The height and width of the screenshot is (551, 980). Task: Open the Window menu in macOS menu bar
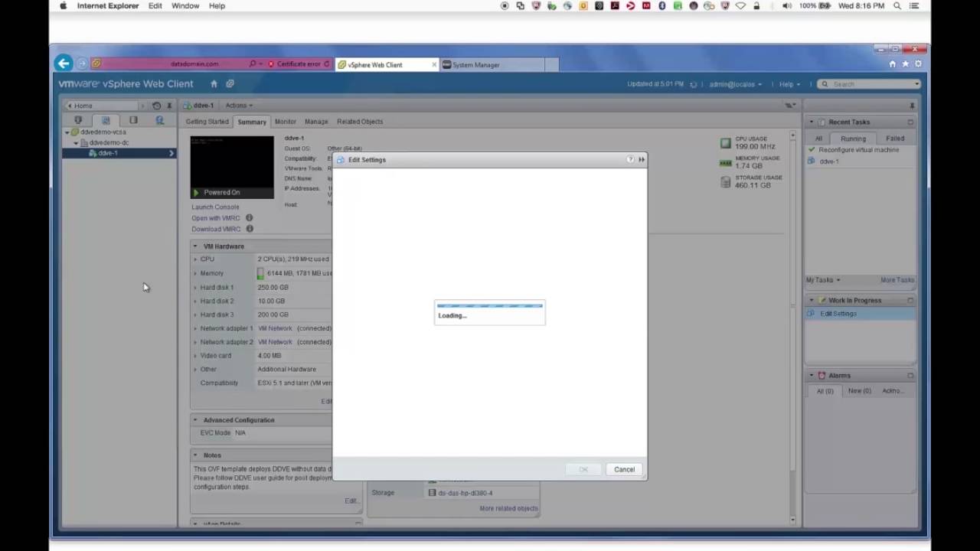tap(185, 5)
